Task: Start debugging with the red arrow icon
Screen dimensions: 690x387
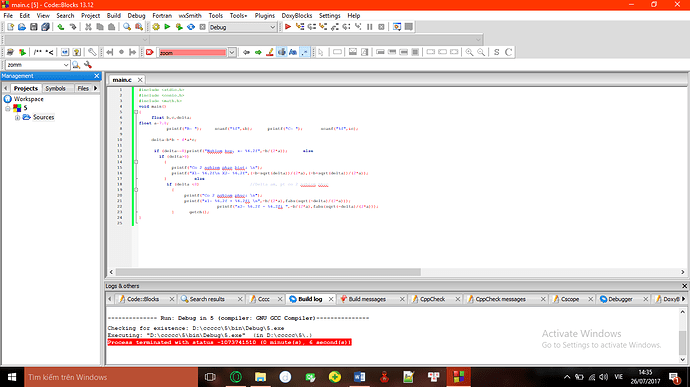Action: [x=288, y=27]
